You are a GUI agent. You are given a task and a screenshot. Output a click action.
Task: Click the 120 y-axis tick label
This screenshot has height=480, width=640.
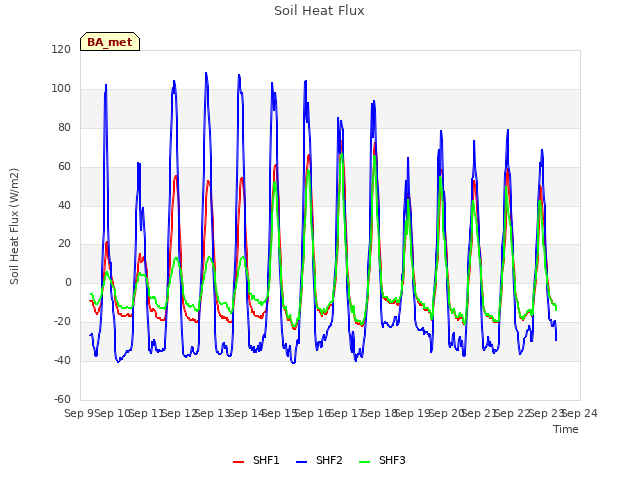61,49
